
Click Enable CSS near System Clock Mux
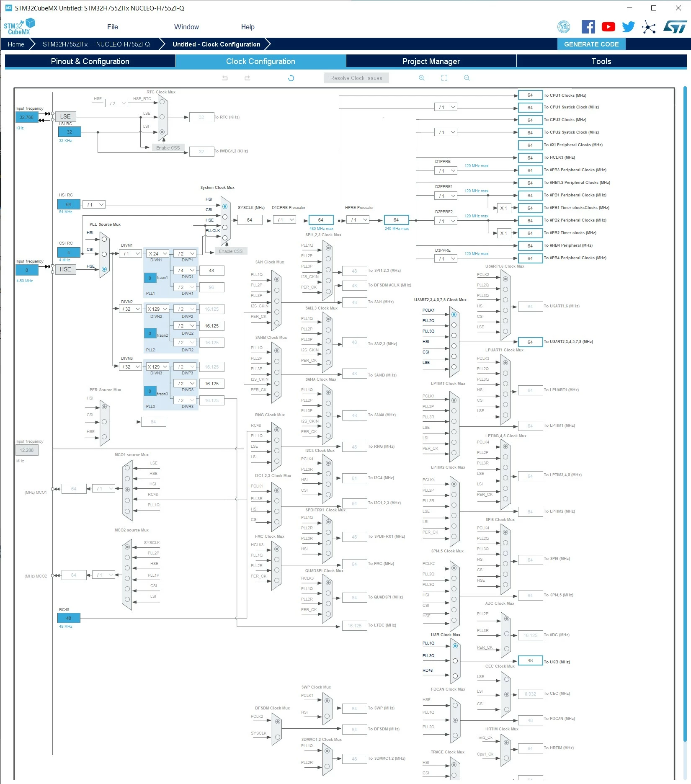[x=231, y=251]
